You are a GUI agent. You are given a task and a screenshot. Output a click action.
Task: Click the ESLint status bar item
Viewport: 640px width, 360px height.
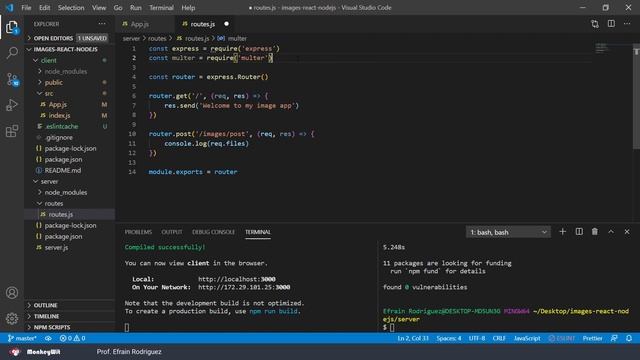[x=562, y=338]
